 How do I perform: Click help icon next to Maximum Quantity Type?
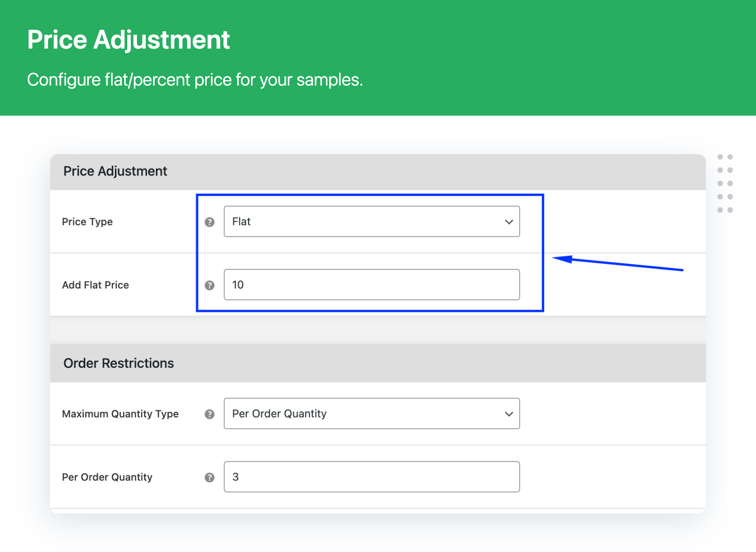click(x=209, y=414)
